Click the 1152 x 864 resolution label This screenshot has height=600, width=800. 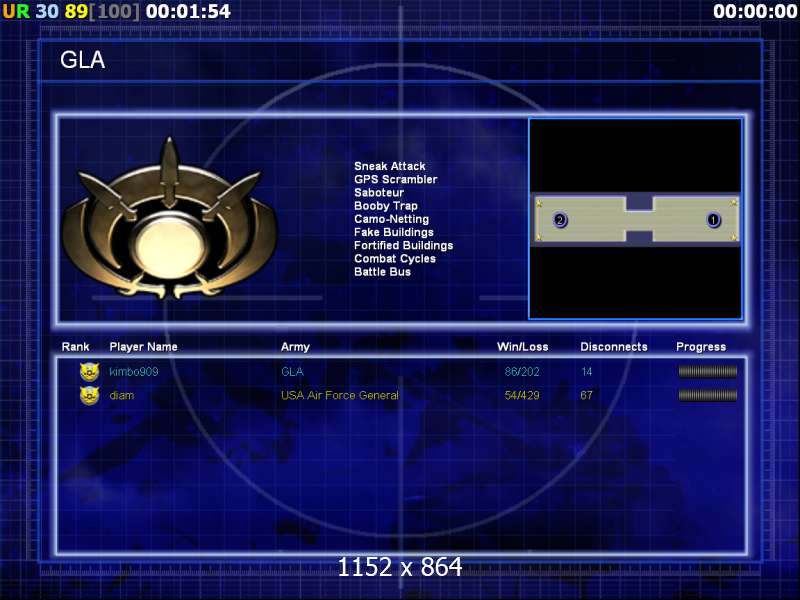400,567
